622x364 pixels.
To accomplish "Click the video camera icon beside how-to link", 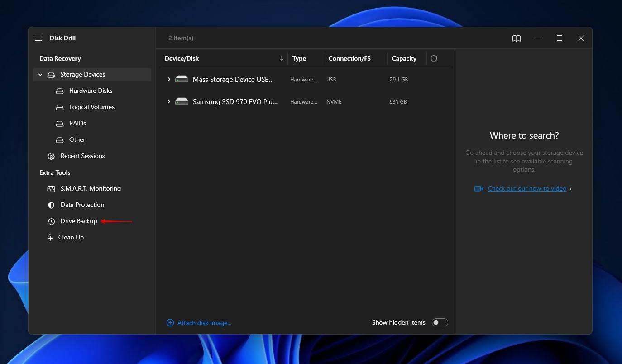I will [479, 188].
